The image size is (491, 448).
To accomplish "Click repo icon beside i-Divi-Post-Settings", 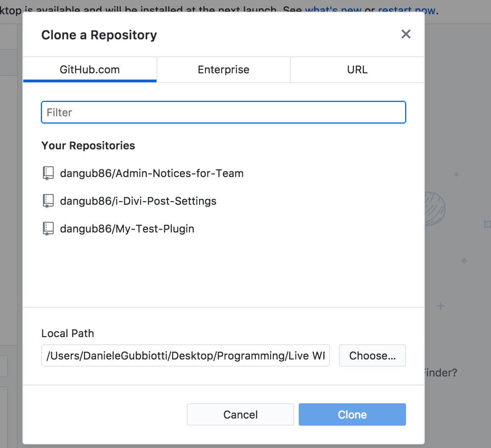I will click(x=48, y=201).
